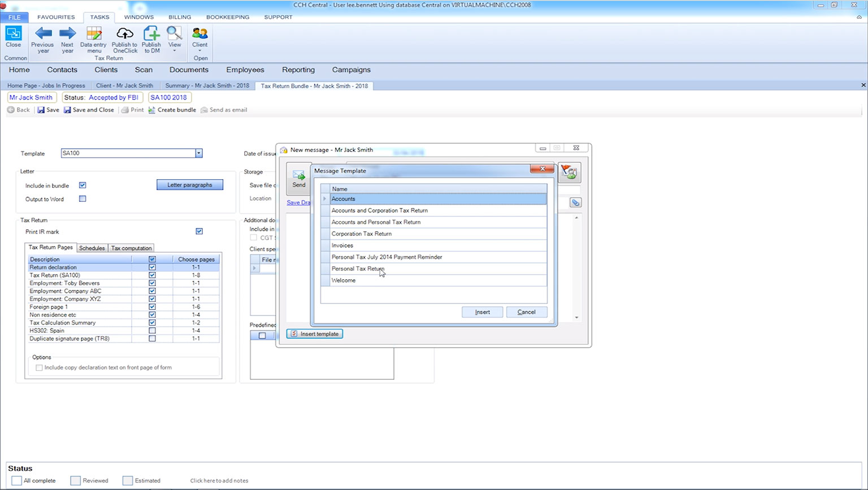
Task: Click the Previous year arrow icon
Action: coord(43,34)
